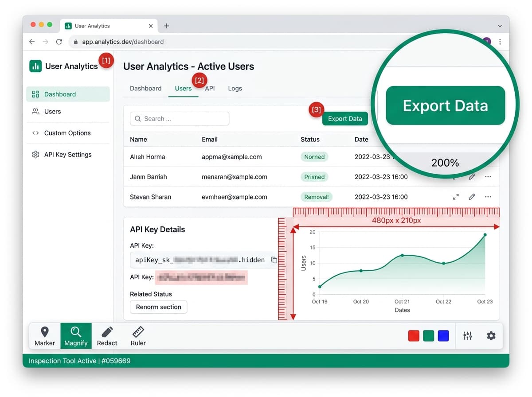Open the browser three-dot menu
The width and height of the screenshot is (532, 397).
point(500,42)
